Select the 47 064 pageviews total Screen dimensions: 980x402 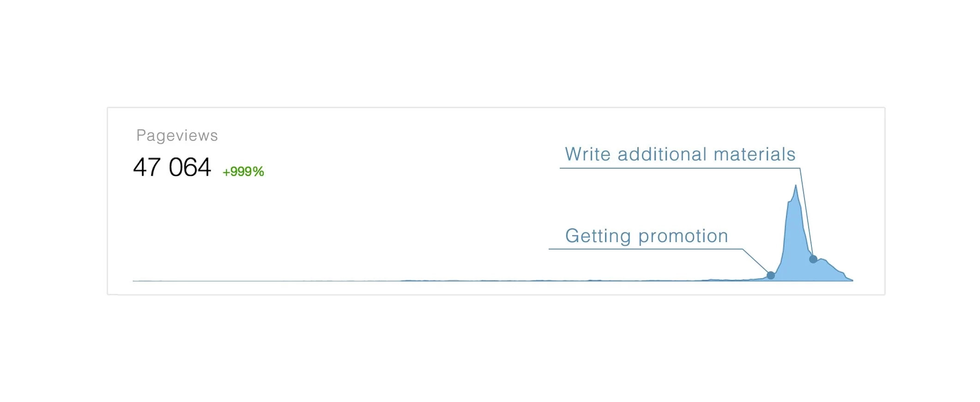pos(172,167)
